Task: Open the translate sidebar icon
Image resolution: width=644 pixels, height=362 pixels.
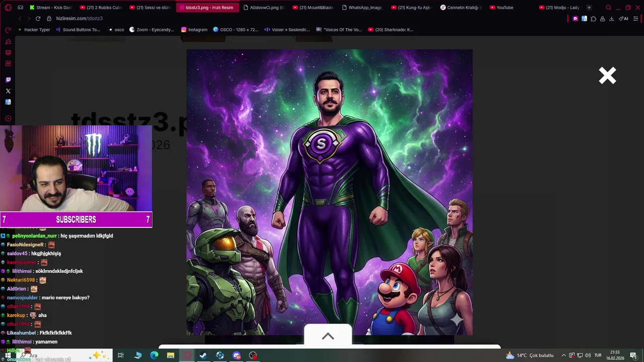Action: [8, 102]
